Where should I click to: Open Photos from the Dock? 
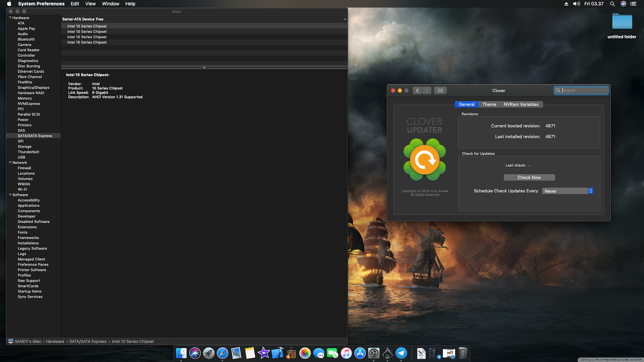click(x=305, y=353)
